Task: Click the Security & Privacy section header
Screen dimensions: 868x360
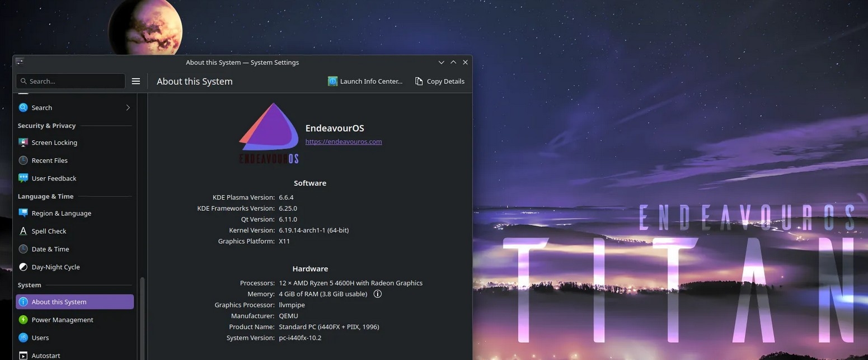Action: point(46,126)
